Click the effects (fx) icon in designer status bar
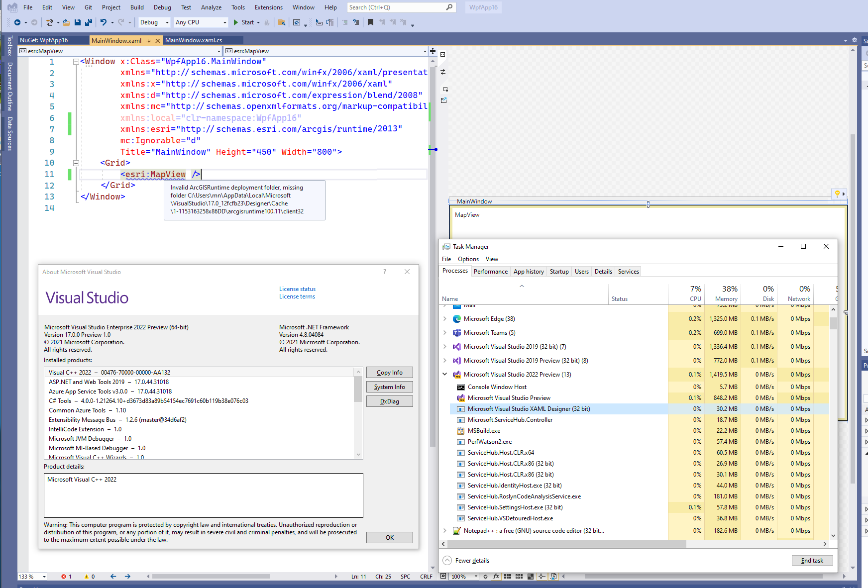Viewport: 868px width, 588px height. tap(496, 577)
